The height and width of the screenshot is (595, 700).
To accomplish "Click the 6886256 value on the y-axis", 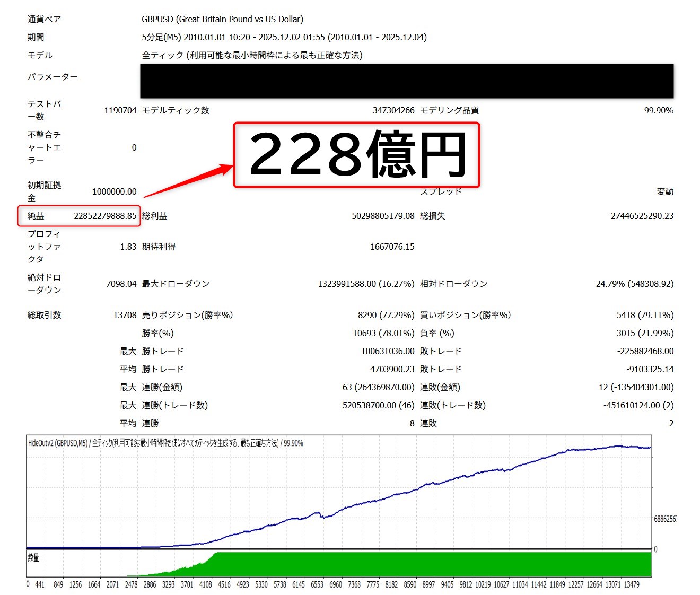I will (x=664, y=519).
